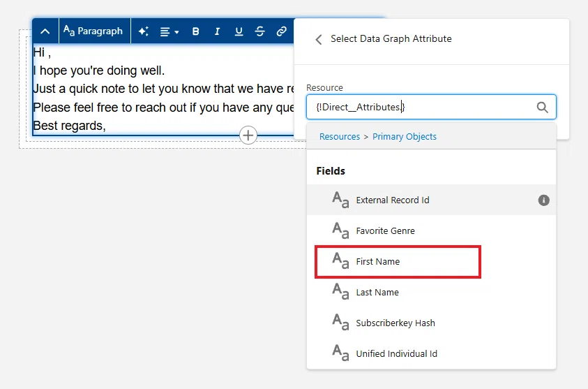Select the Favorite Genre field
Image resolution: width=588 pixels, height=389 pixels.
tap(431, 230)
